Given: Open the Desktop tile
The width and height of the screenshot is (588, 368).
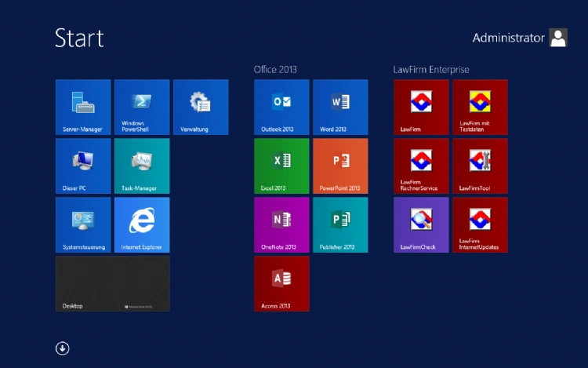Looking at the screenshot, I should click(112, 283).
